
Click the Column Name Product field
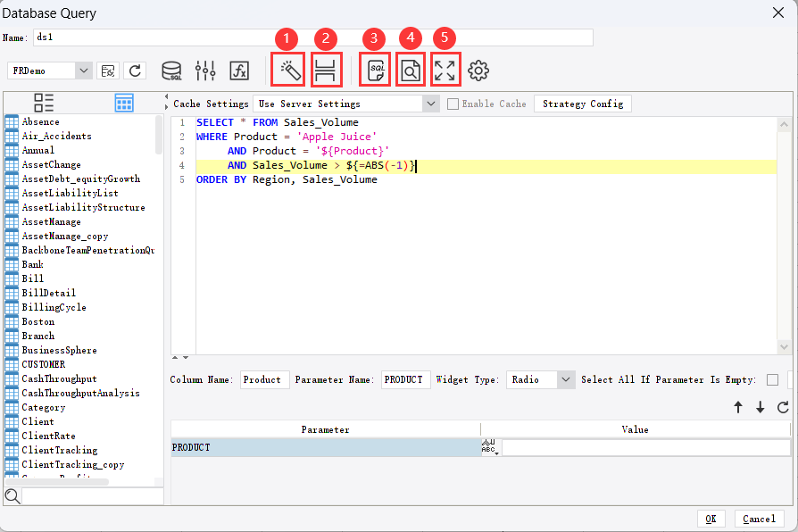(x=264, y=379)
